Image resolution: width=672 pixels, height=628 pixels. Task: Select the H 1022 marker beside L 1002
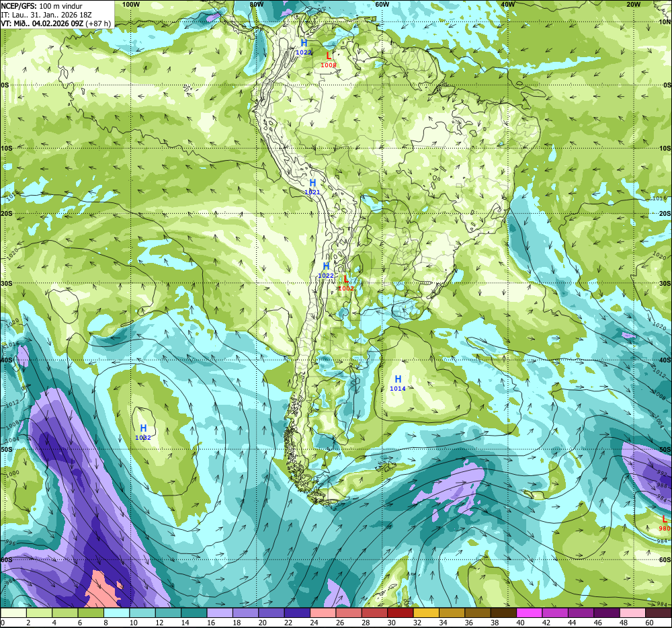(326, 270)
